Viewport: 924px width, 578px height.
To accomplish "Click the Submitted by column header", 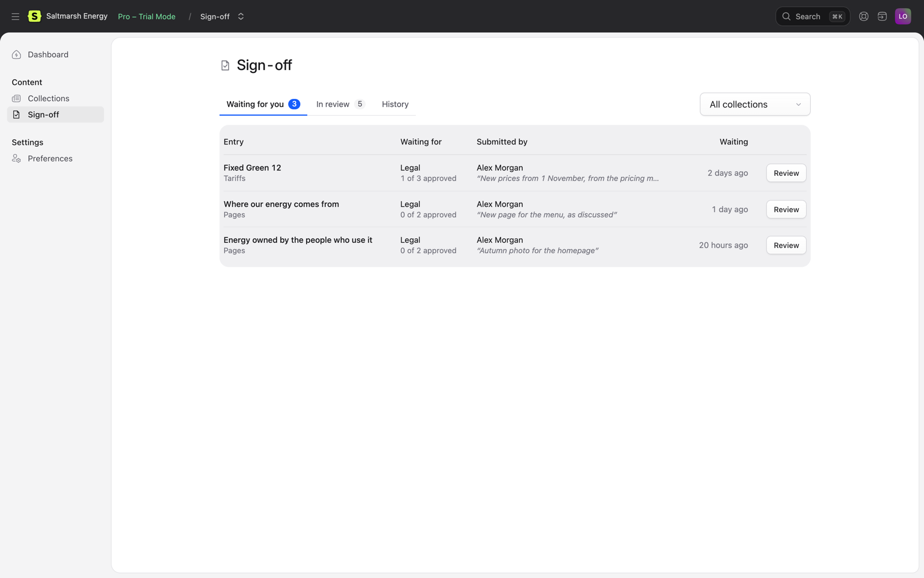I will tap(502, 142).
